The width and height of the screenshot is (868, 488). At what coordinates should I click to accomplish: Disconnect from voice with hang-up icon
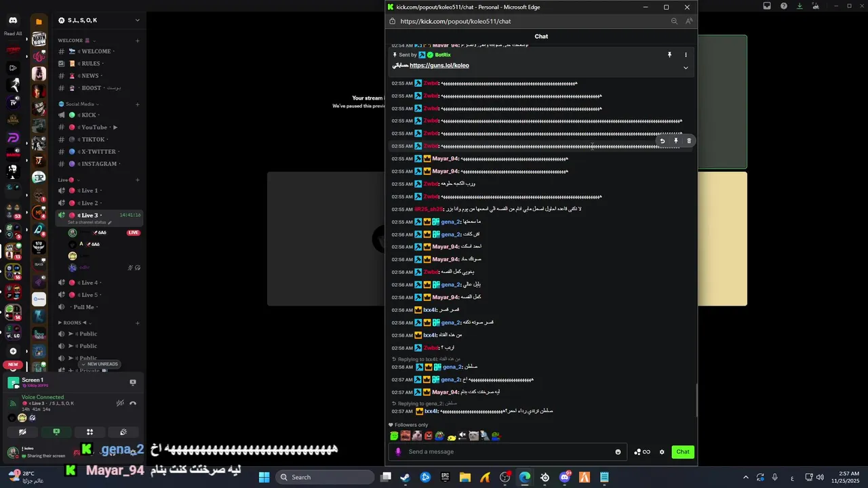(x=133, y=403)
